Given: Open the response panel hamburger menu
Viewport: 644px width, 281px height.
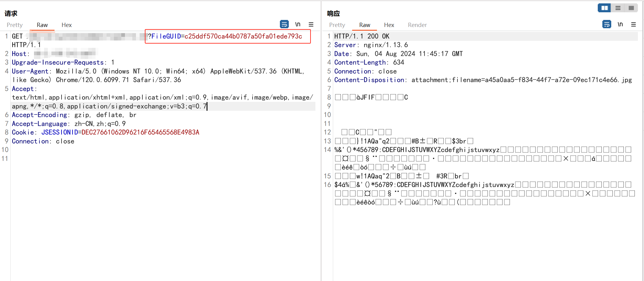Looking at the screenshot, I should 633,25.
